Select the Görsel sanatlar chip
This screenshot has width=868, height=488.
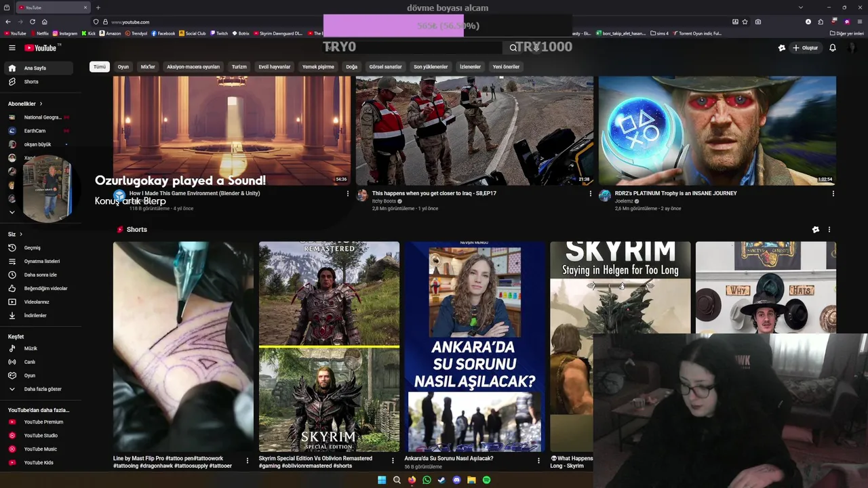(x=385, y=66)
